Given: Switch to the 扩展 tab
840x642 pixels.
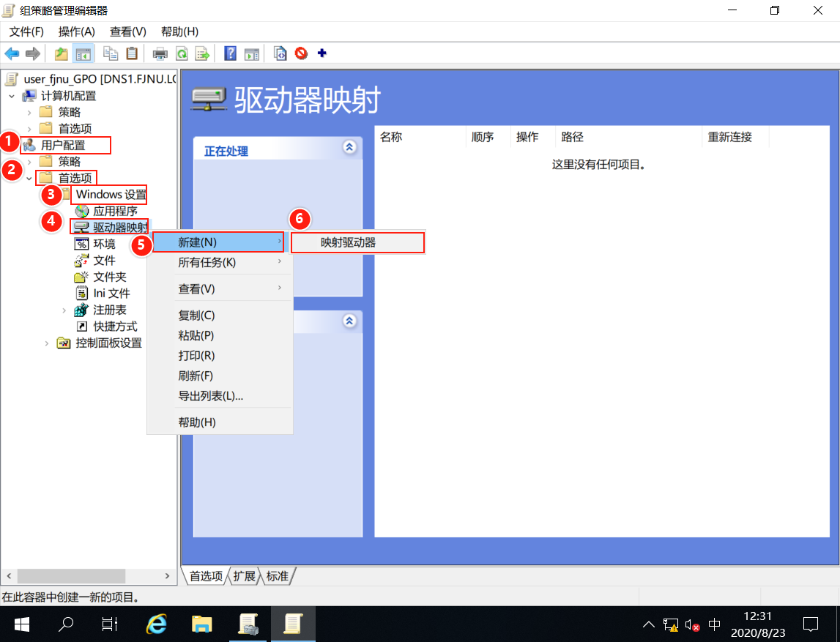Looking at the screenshot, I should (243, 576).
